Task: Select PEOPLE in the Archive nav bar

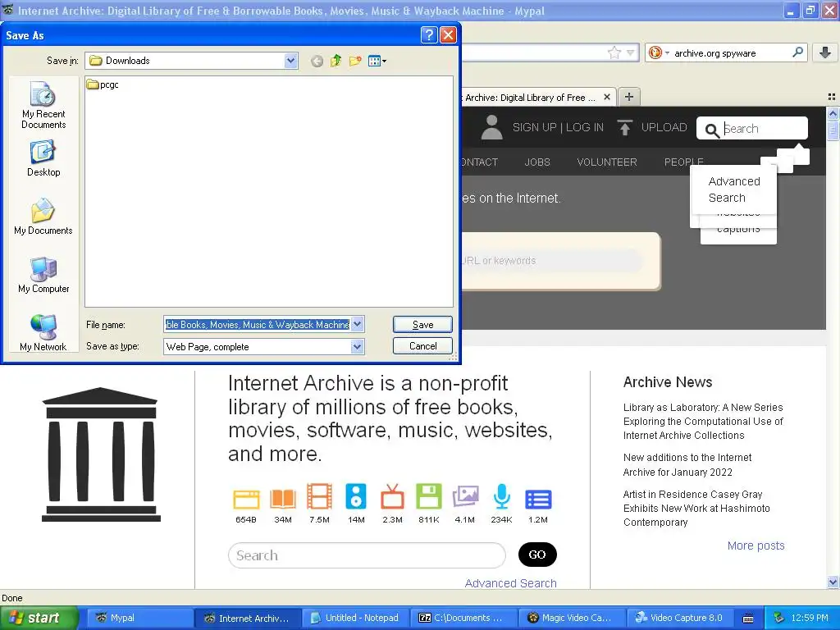Action: (683, 162)
